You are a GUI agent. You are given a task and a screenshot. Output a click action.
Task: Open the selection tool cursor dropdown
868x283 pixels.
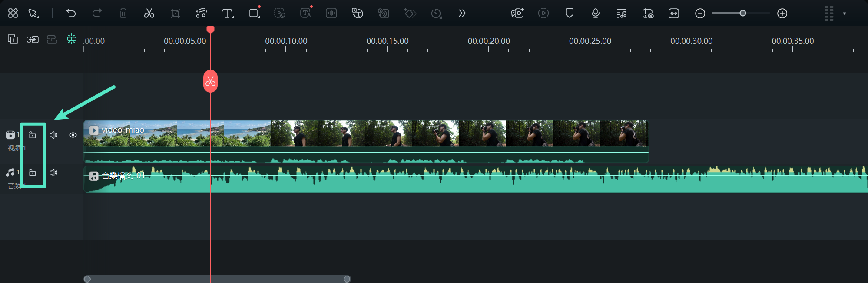(33, 13)
